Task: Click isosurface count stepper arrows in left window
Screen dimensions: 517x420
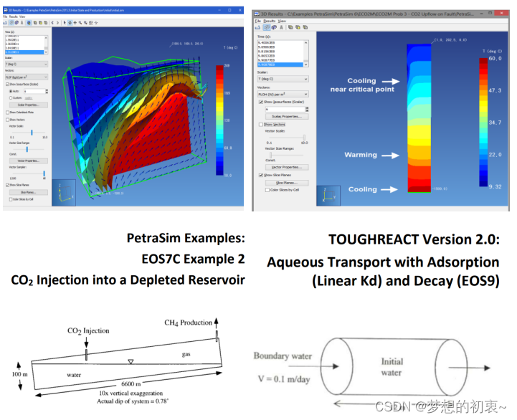Action: (x=47, y=91)
